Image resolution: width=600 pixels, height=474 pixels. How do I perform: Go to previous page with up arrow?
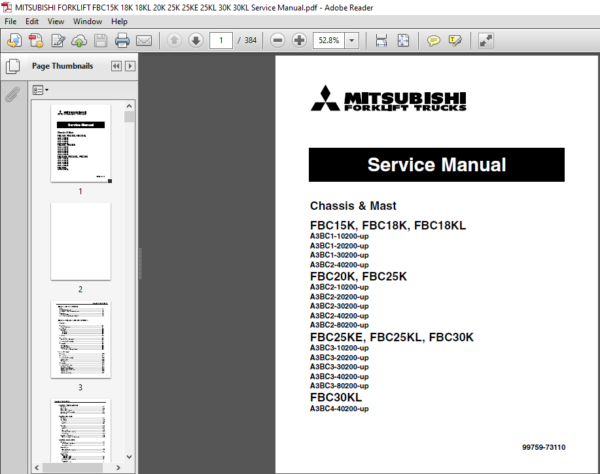click(x=174, y=40)
